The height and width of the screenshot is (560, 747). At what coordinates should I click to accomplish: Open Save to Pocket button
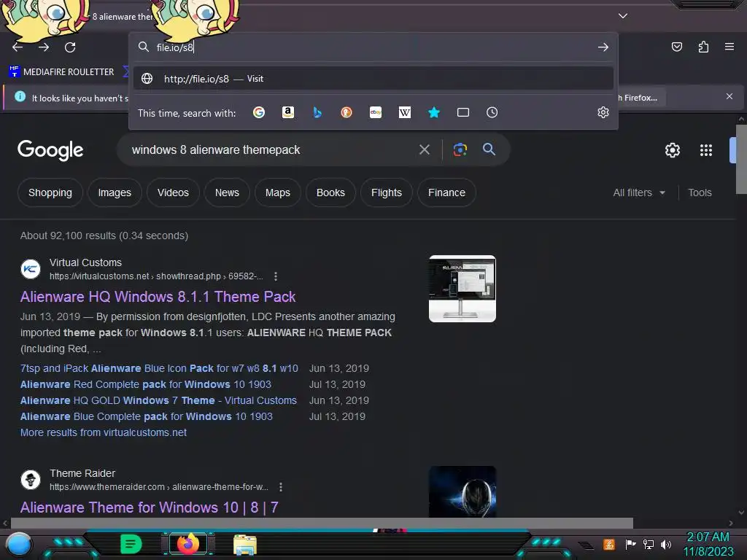point(676,47)
